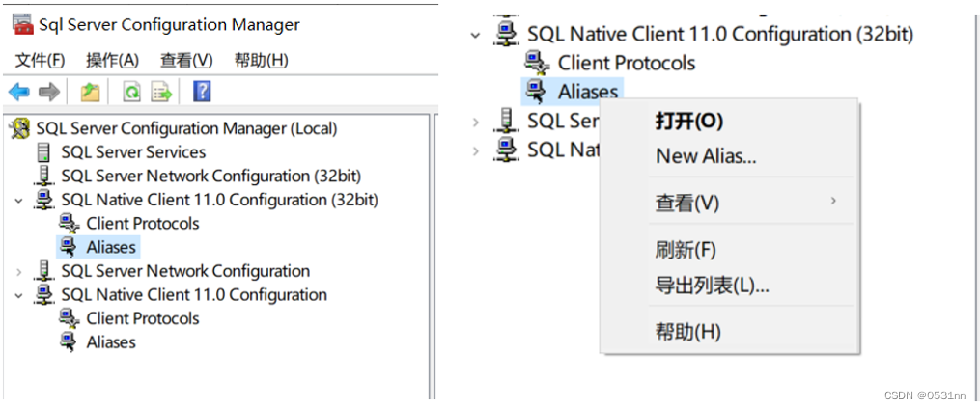Select SQL Server Services in the tree
The image size is (980, 409).
point(133,152)
